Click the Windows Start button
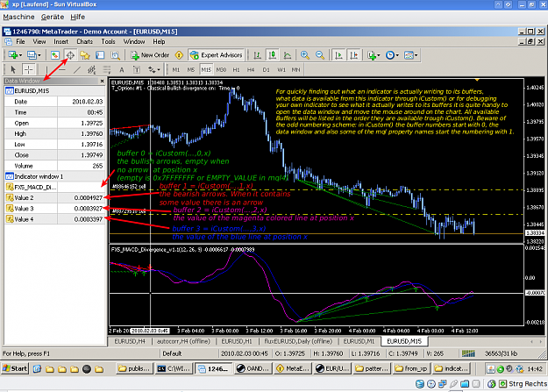This screenshot has width=548, height=392. (x=15, y=368)
